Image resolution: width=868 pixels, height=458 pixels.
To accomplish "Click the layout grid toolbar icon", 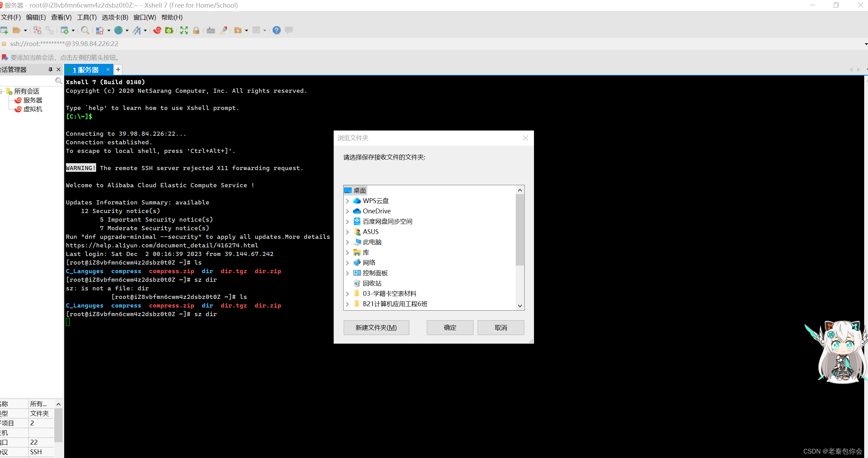I will [256, 30].
